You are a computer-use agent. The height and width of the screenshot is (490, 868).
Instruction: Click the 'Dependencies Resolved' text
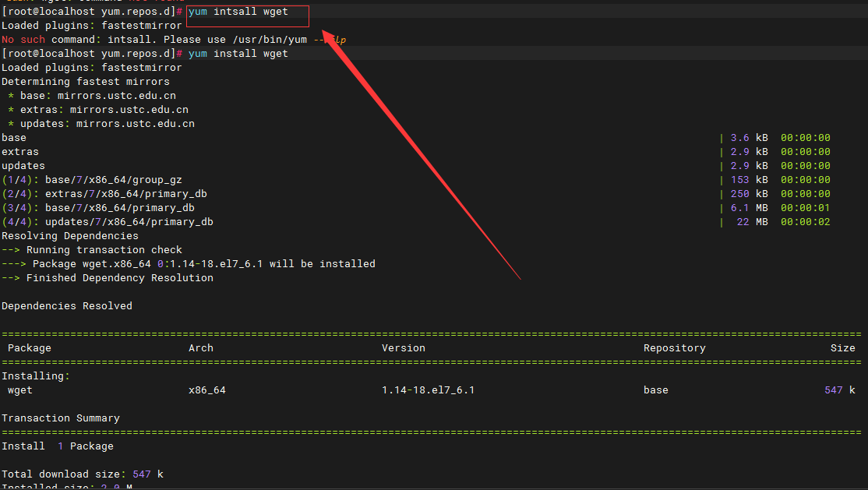(x=67, y=306)
